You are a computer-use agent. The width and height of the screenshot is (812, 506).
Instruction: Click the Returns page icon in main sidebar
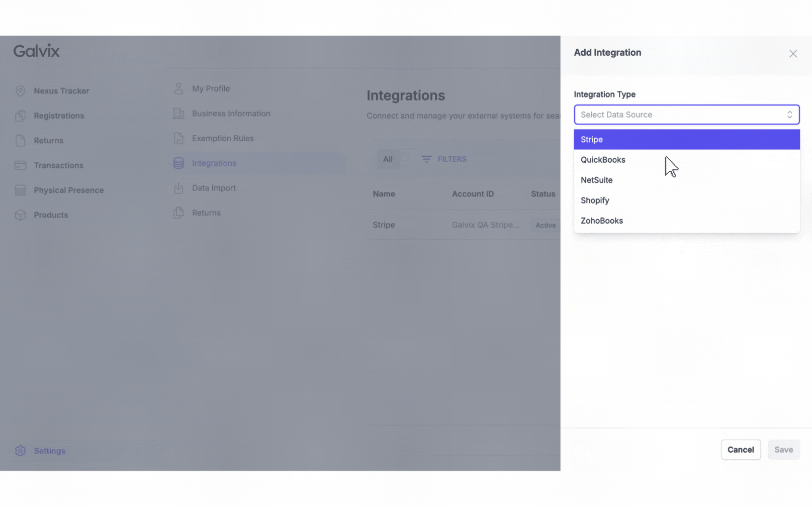(x=20, y=140)
